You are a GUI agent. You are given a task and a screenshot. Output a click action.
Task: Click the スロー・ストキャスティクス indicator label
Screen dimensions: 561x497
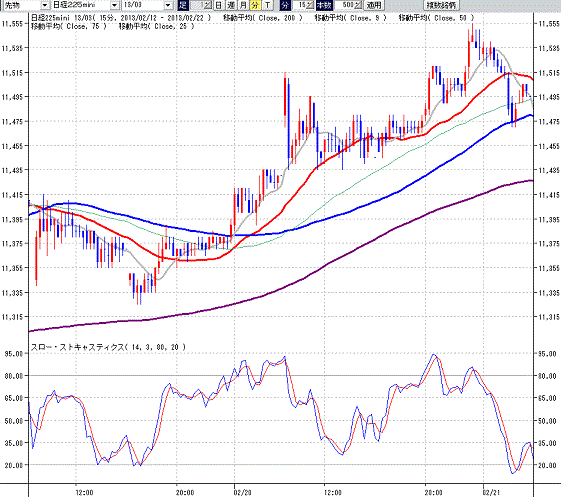pos(108,347)
